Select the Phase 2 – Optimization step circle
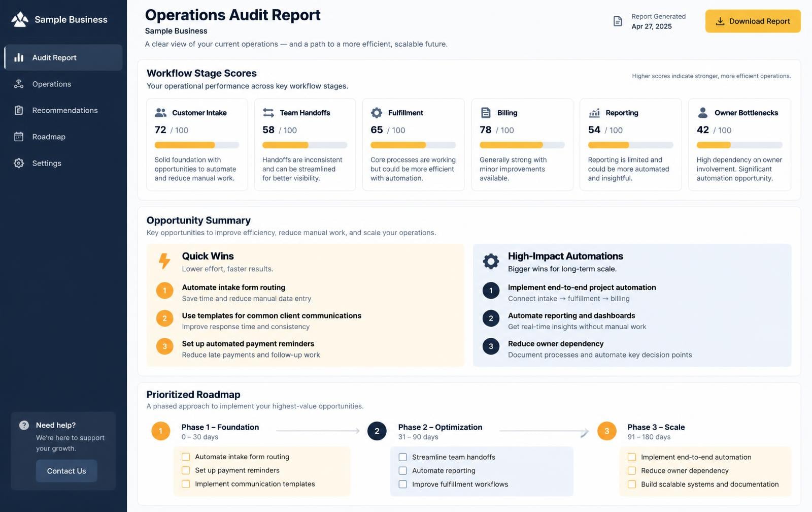 click(x=377, y=431)
